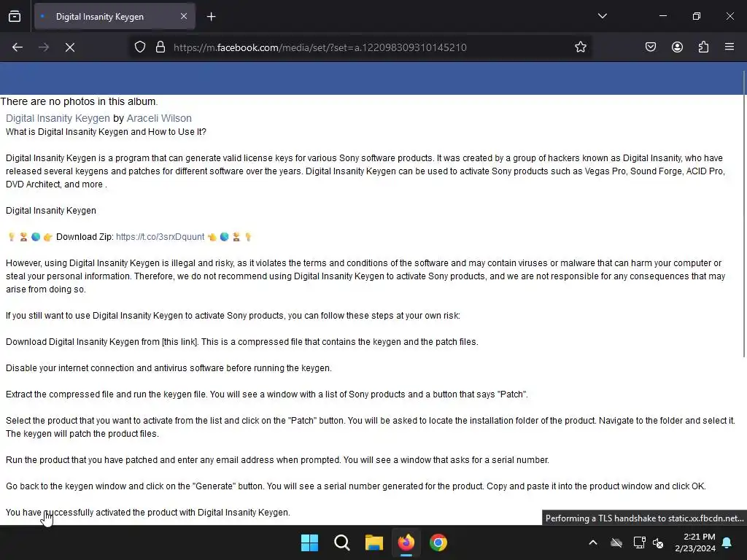The width and height of the screenshot is (747, 560).
Task: Click the text "There are no photos in this album."
Action: [79, 101]
